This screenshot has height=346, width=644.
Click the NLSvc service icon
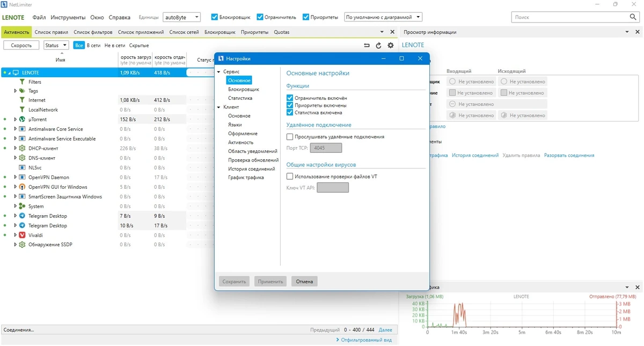tap(22, 167)
